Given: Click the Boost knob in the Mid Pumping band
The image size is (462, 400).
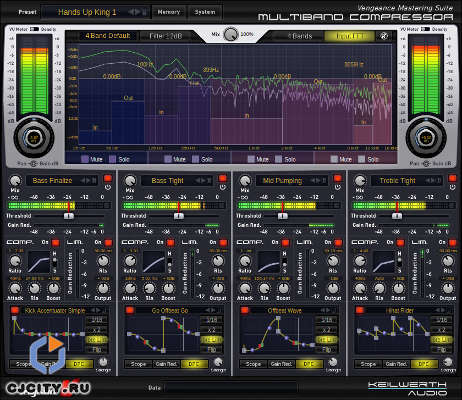Looking at the screenshot, I should coord(284,289).
